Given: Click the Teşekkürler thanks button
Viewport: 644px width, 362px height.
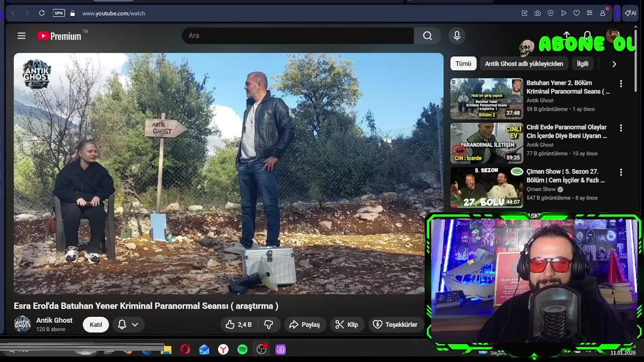Looking at the screenshot, I should (395, 325).
